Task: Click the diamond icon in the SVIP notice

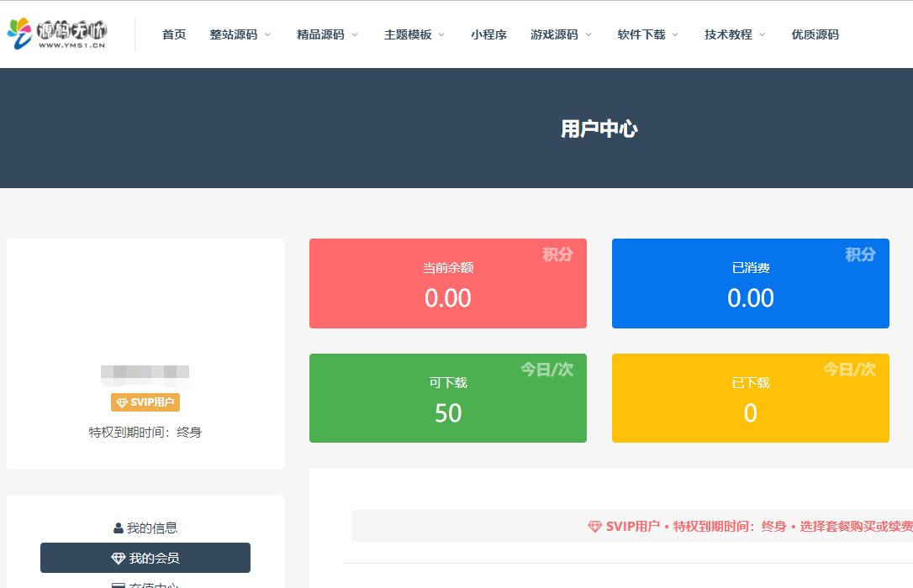Action: point(594,527)
